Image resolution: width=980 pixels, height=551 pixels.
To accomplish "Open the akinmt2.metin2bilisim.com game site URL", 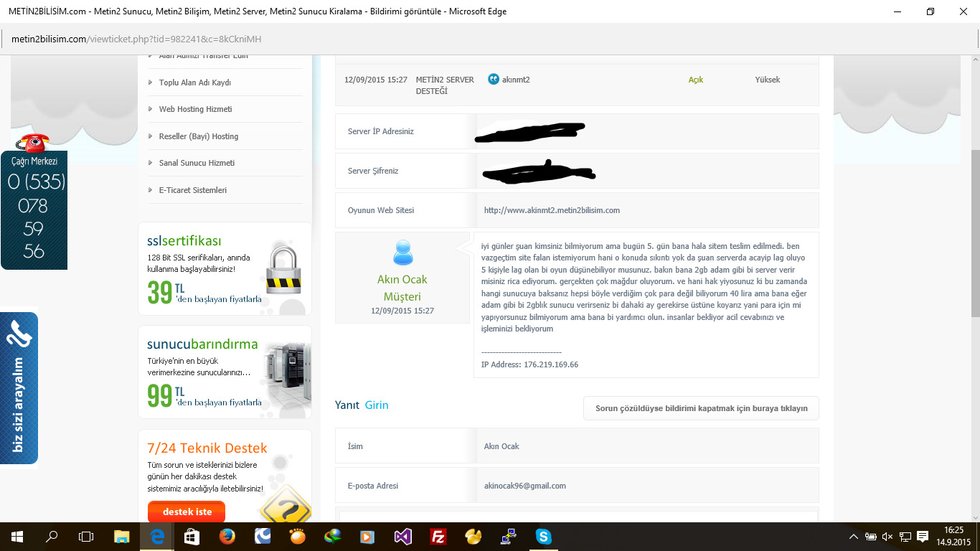I will 552,210.
